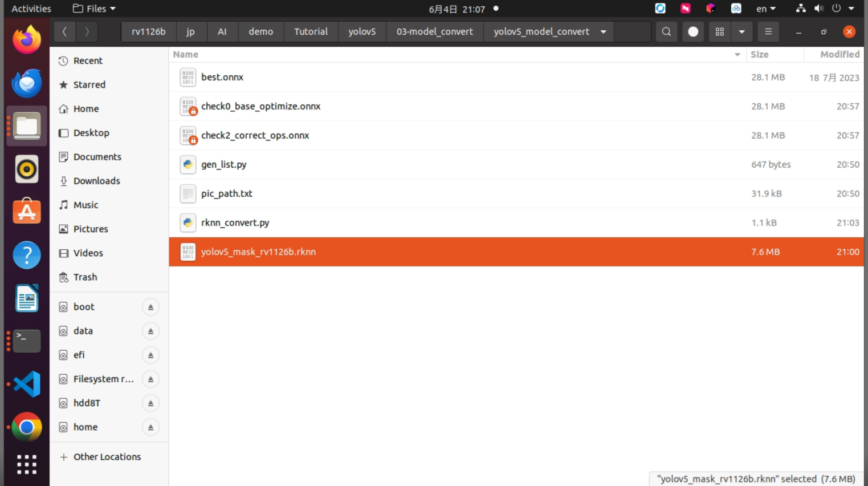Open Documents in sidebar
This screenshot has width=868, height=486.
(108, 157)
